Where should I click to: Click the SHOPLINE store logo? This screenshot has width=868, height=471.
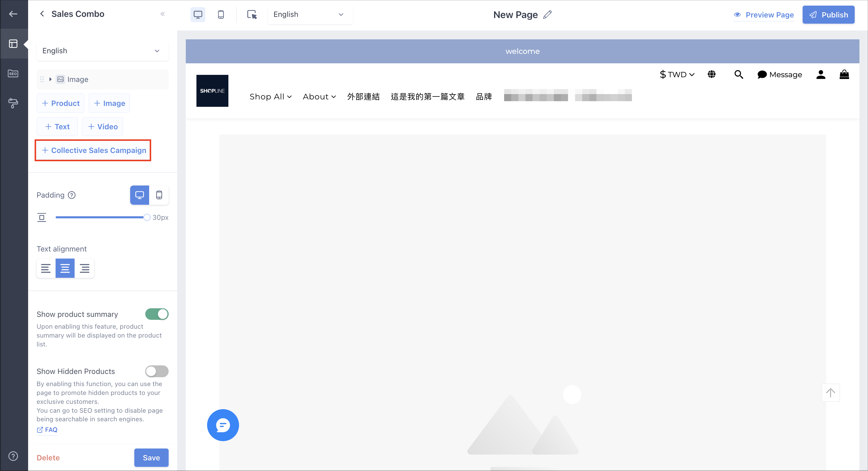212,91
